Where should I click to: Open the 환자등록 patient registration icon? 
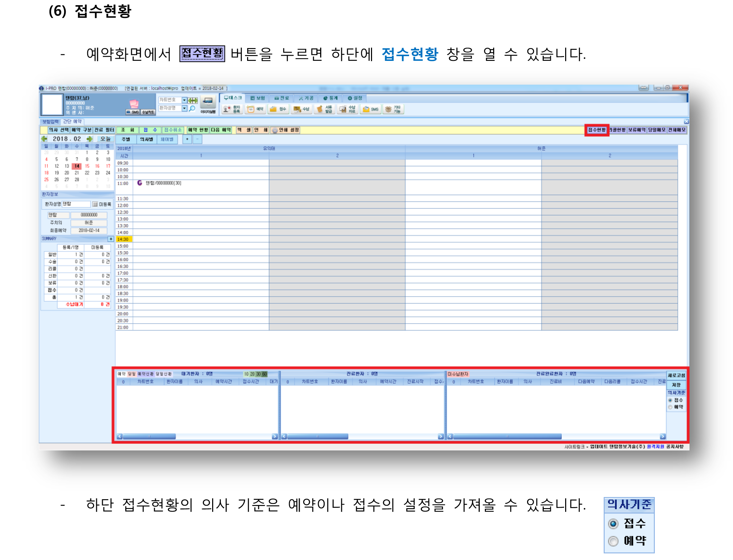point(232,109)
